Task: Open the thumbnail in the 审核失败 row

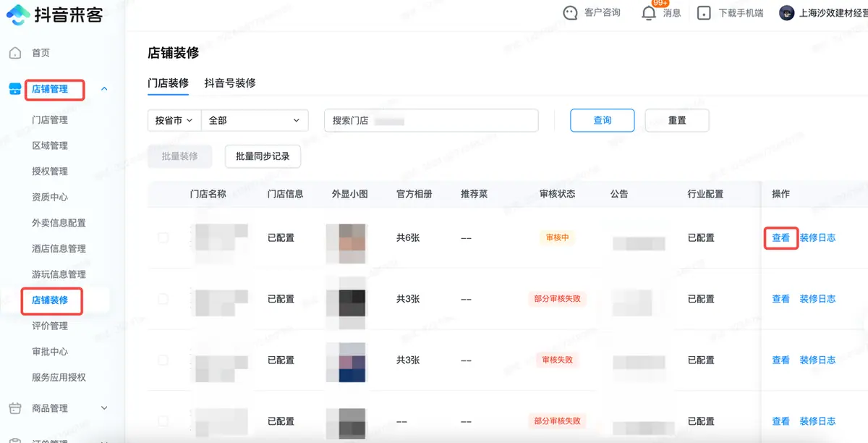Action: point(346,362)
